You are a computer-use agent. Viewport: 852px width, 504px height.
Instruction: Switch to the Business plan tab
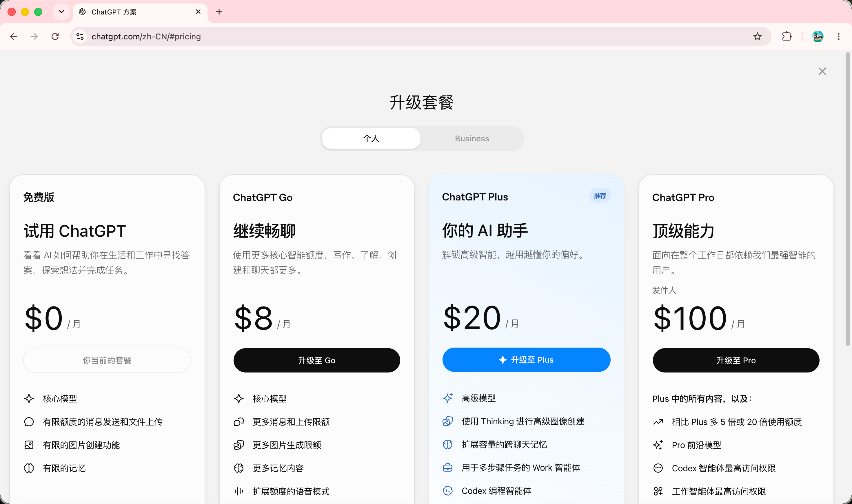pyautogui.click(x=472, y=138)
